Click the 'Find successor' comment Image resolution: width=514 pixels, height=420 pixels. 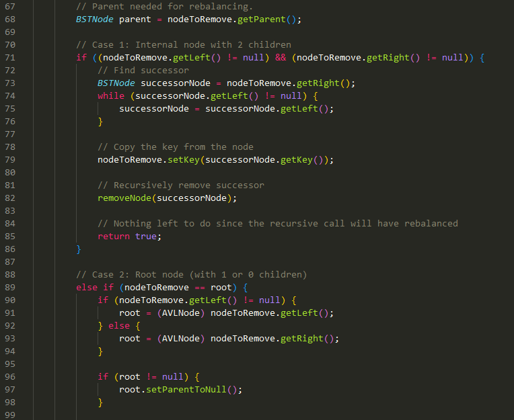pyautogui.click(x=143, y=71)
